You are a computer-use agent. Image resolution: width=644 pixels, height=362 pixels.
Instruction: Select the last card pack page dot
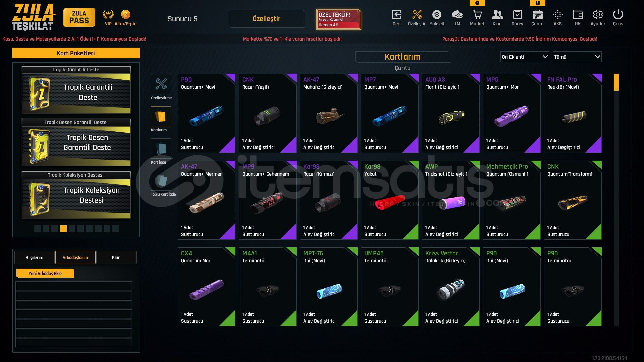point(116,229)
